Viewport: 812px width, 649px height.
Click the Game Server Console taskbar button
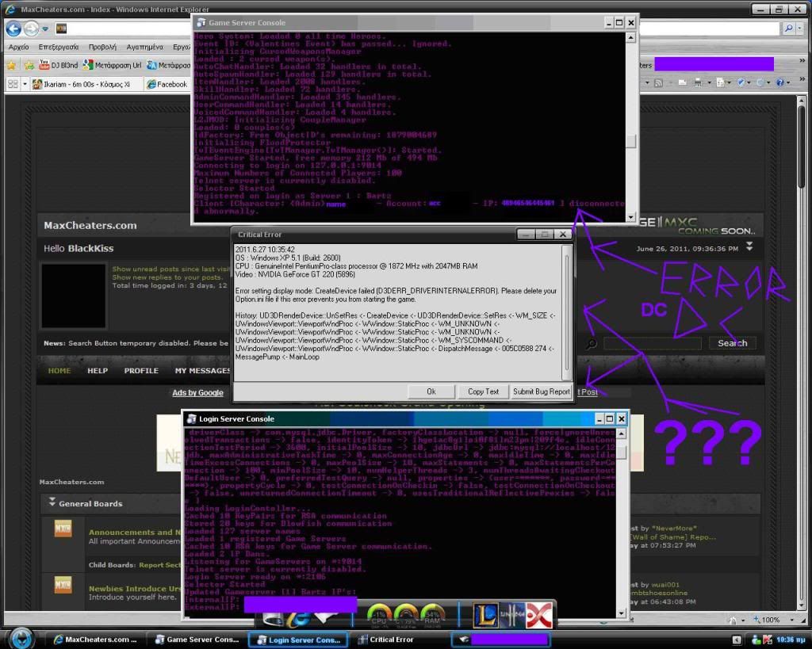(x=198, y=639)
